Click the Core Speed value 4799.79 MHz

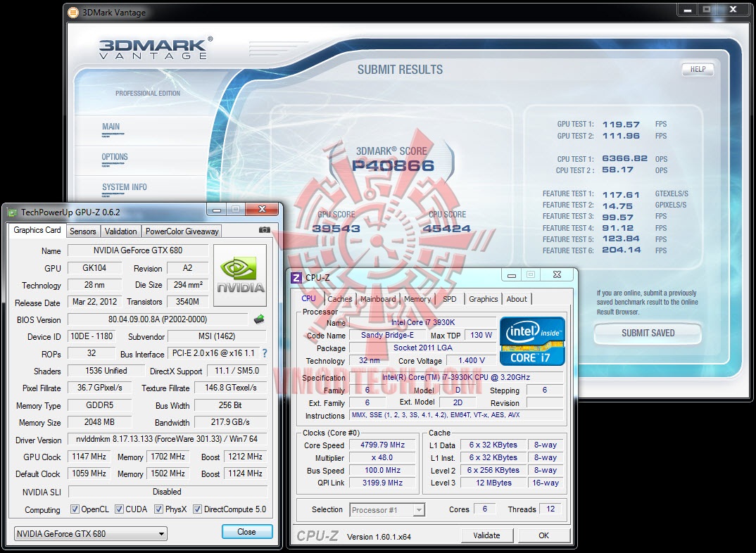point(383,445)
